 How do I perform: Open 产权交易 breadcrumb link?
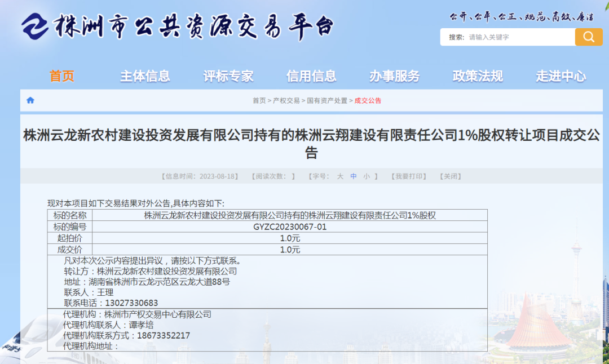click(286, 100)
